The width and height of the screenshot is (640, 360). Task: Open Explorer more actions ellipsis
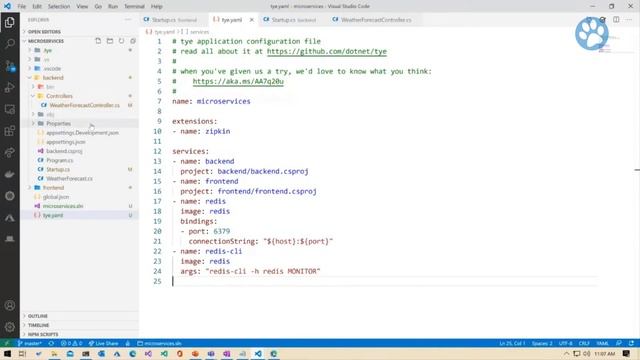pos(128,20)
